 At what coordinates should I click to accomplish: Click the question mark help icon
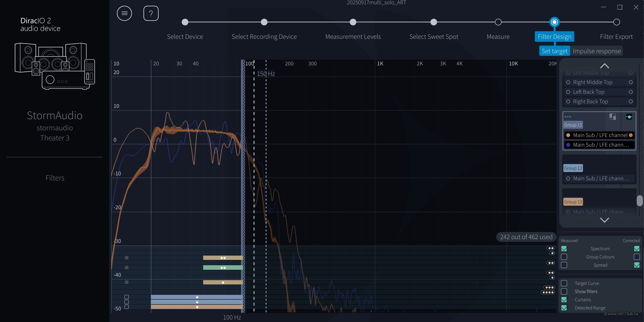[x=151, y=13]
